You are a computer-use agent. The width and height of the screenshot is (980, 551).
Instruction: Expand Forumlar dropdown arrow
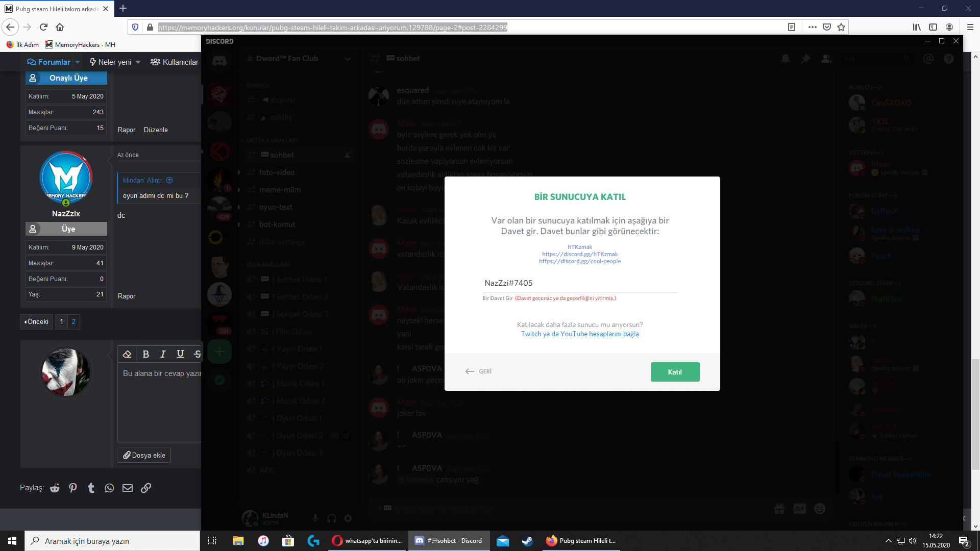(78, 62)
